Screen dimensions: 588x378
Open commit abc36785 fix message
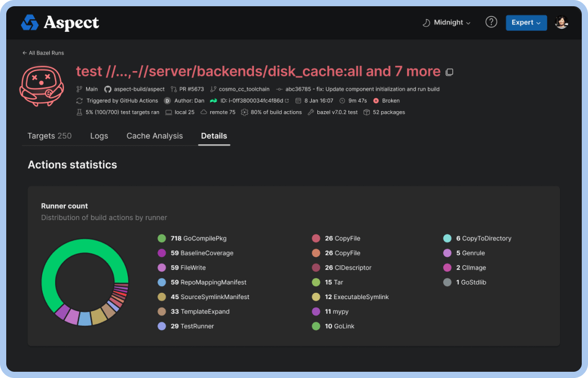362,89
